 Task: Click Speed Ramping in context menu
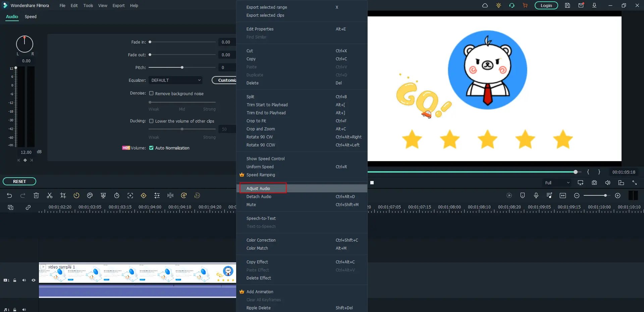[x=302, y=175]
